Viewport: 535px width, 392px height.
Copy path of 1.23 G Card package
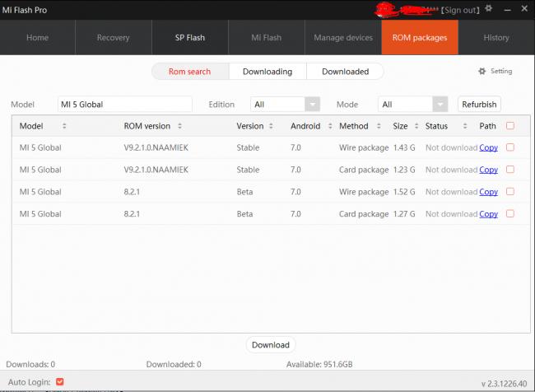pyautogui.click(x=489, y=170)
